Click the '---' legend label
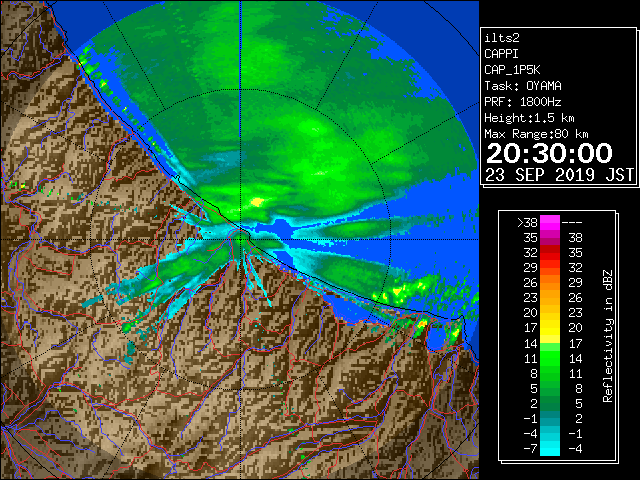 [572, 223]
